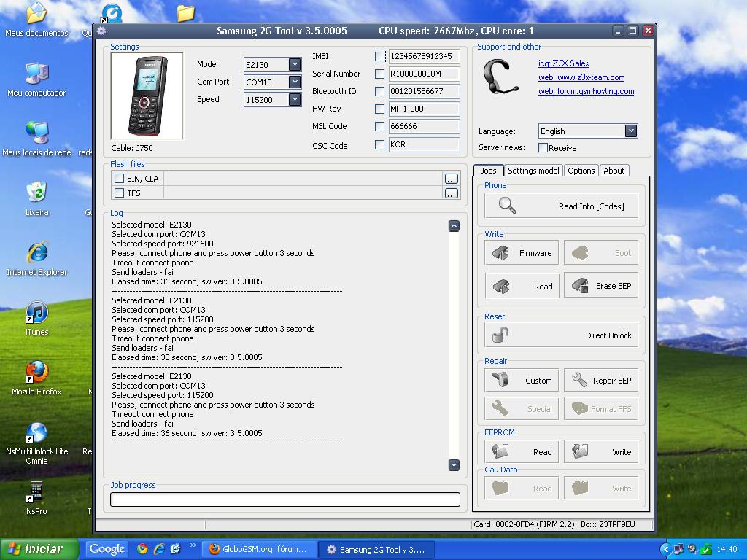Click the MSL Code field showing 666666

point(424,126)
